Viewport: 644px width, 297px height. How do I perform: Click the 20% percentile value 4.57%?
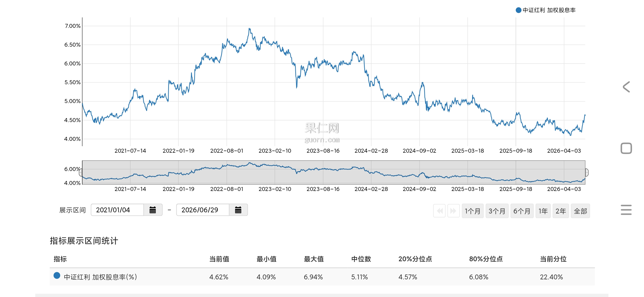408,277
